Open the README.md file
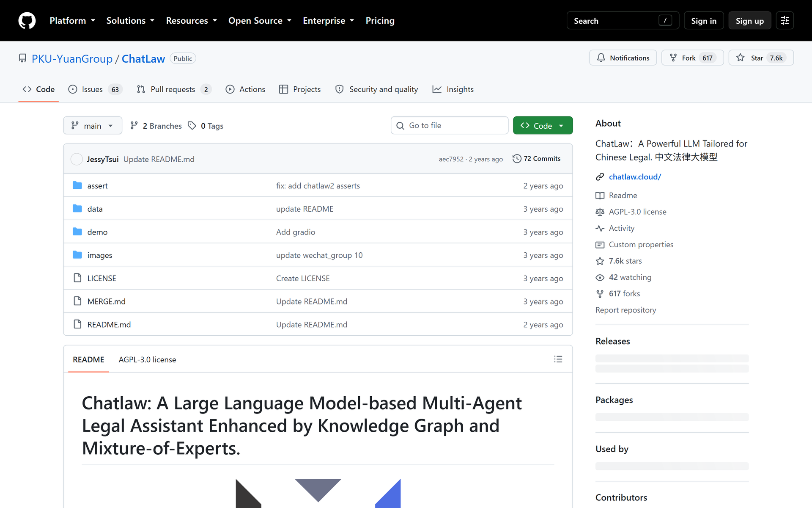 tap(109, 324)
